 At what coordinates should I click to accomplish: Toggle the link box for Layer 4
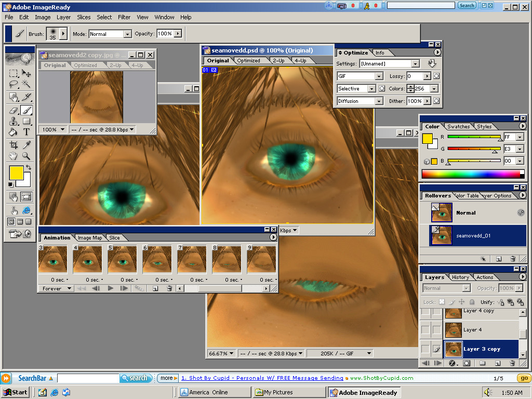pos(436,329)
